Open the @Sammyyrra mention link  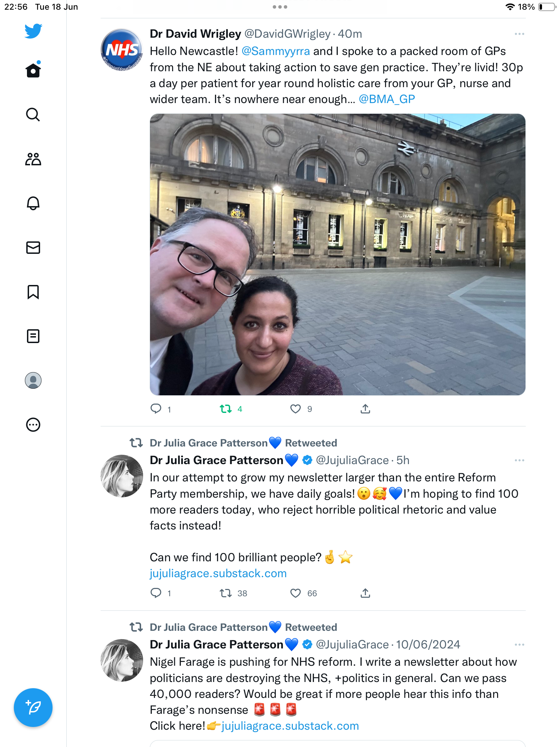coord(276,51)
